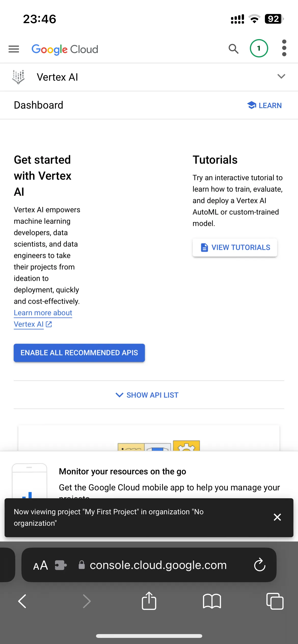
Task: Tap the Safari extensions puzzle icon
Action: tap(61, 565)
